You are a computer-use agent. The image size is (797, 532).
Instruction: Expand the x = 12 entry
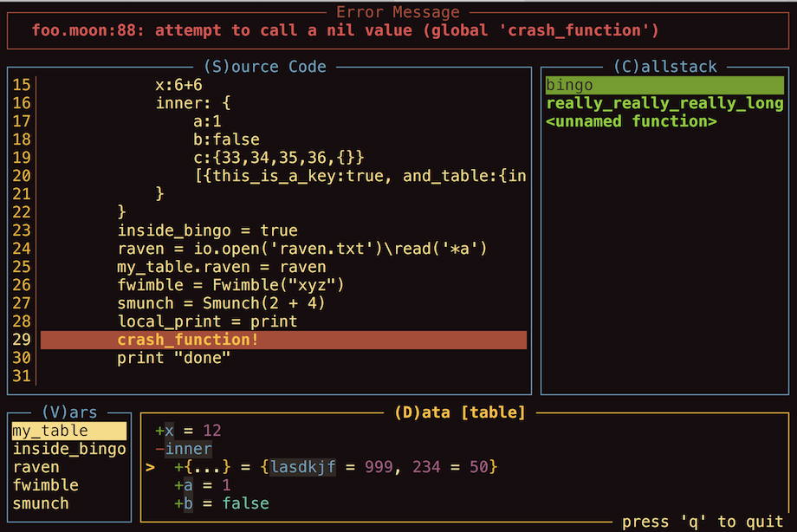point(159,431)
